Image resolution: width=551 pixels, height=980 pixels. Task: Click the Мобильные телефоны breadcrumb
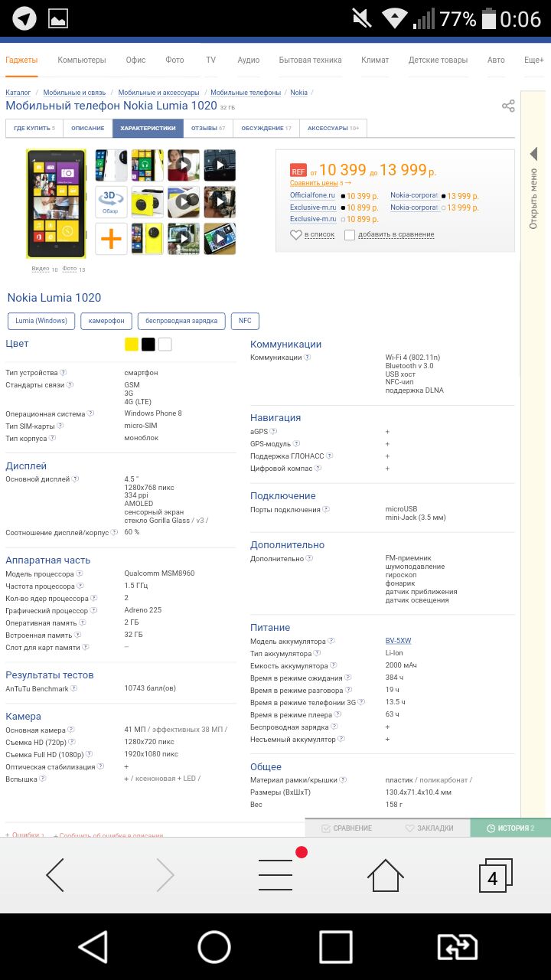[x=246, y=93]
